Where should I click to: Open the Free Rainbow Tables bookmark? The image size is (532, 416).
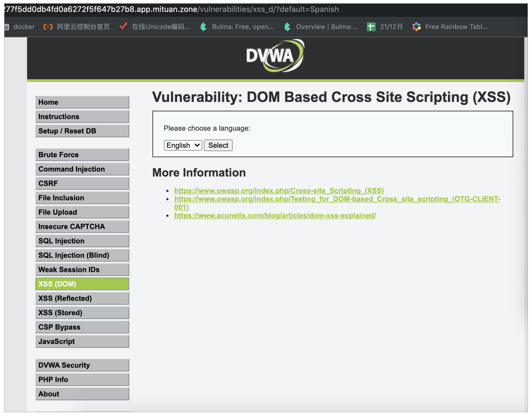(456, 27)
